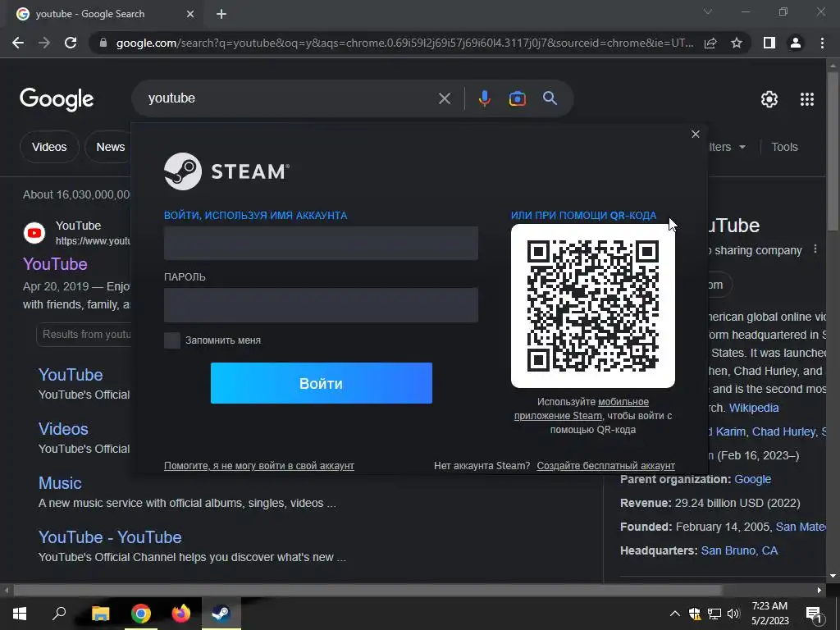This screenshot has height=630, width=840.
Task: Open the San Bruno, CA link
Action: [x=739, y=550]
